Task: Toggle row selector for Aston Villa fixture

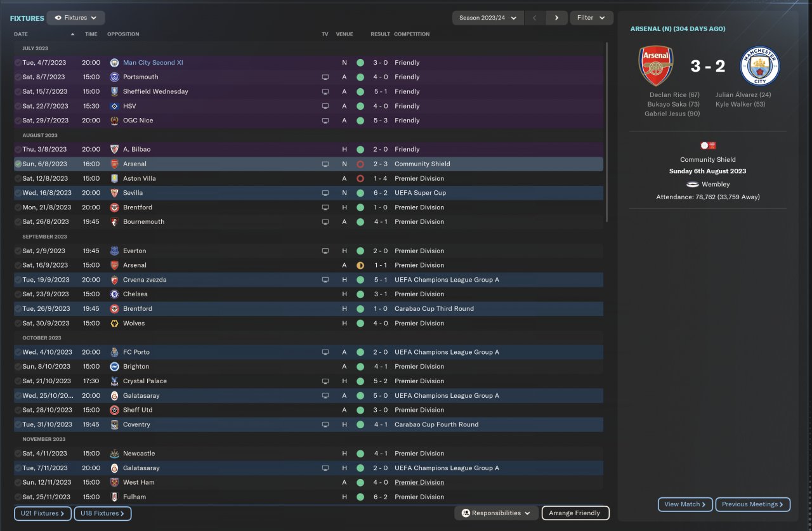Action: tap(18, 178)
